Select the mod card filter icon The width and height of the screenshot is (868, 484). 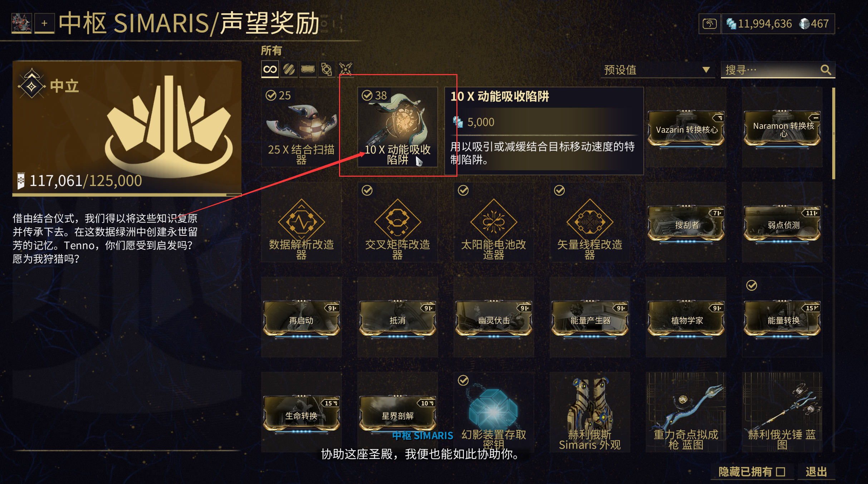pos(308,69)
